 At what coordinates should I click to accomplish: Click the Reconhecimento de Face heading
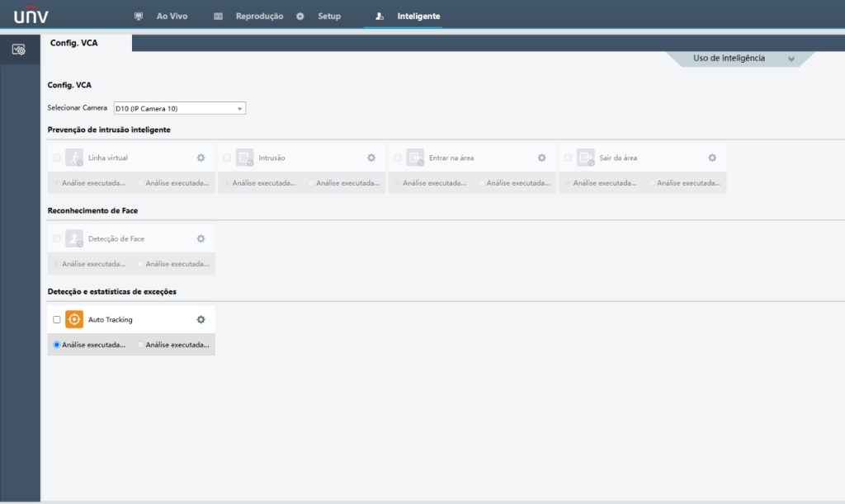coord(92,210)
